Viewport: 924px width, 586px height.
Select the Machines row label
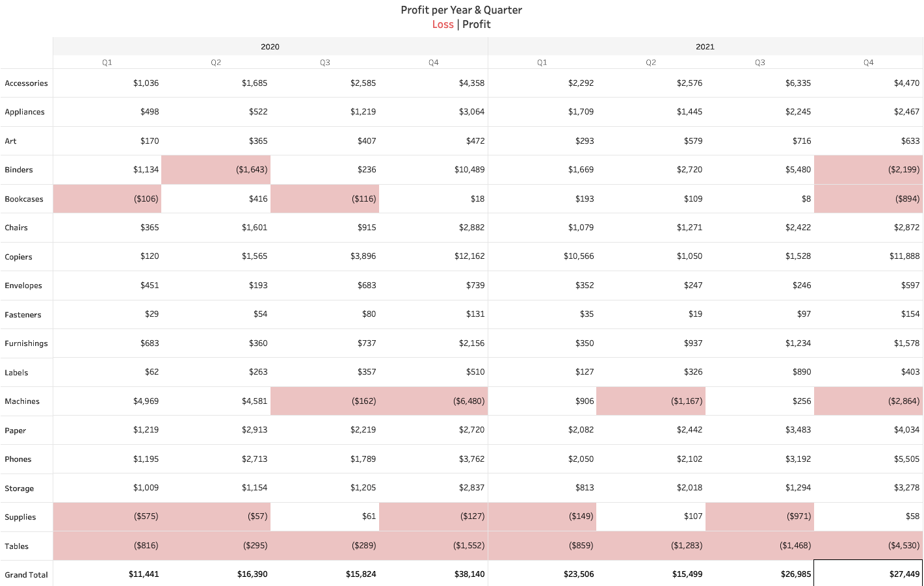[x=22, y=401]
